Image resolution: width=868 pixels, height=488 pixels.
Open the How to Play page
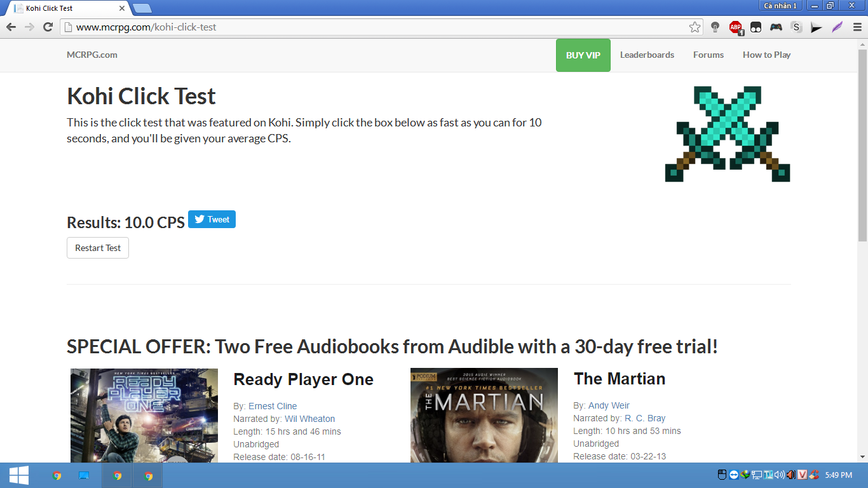point(766,55)
